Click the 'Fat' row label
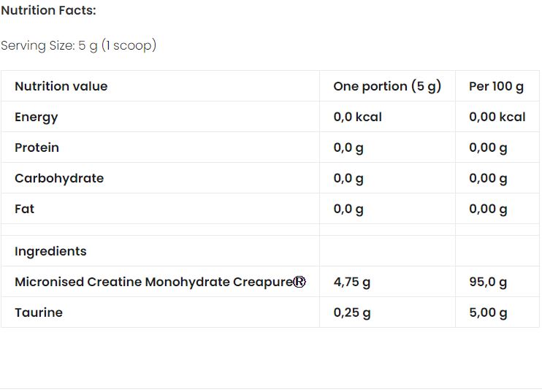The image size is (542, 392). click(24, 209)
